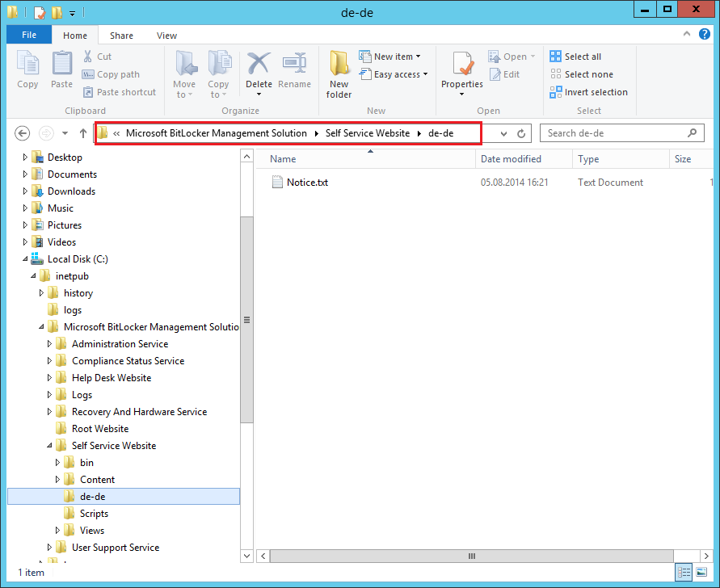This screenshot has width=720, height=588.
Task: Minimize the ribbon with the chevron
Action: click(687, 34)
